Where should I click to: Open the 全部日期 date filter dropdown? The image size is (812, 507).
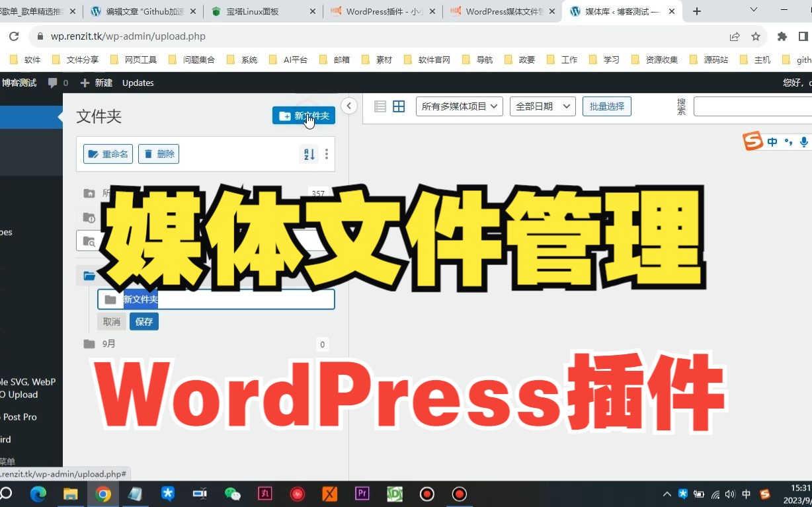point(542,106)
